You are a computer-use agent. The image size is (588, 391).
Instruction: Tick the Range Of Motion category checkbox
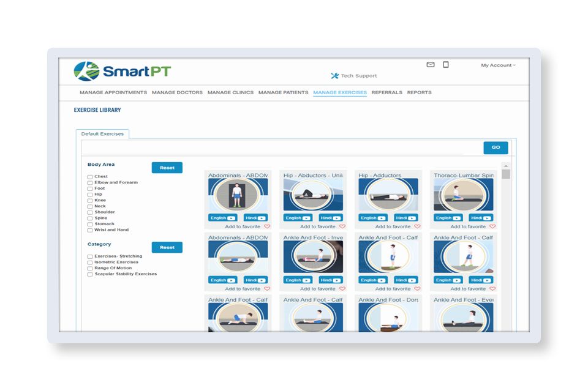[x=90, y=268]
